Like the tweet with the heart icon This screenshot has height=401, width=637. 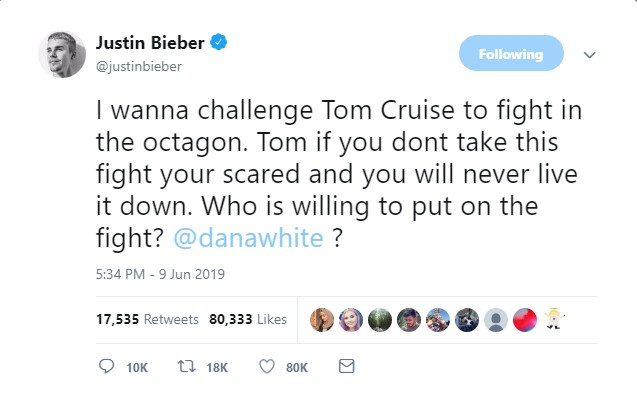coord(267,367)
